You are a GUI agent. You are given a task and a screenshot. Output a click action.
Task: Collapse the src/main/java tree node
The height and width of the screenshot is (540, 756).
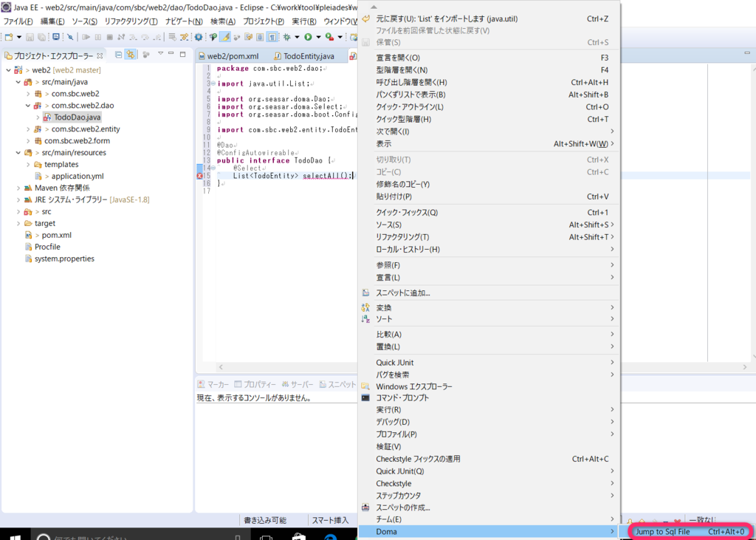16,83
